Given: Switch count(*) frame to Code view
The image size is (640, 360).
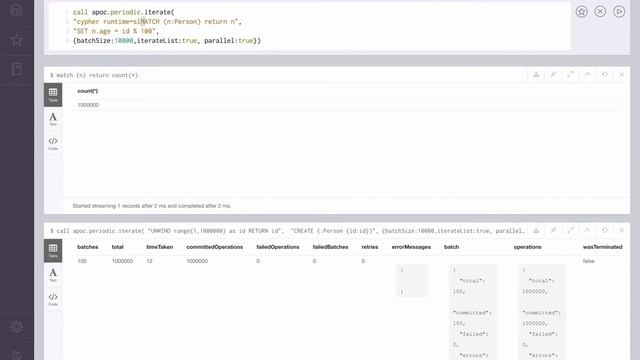Looking at the screenshot, I should 53,143.
